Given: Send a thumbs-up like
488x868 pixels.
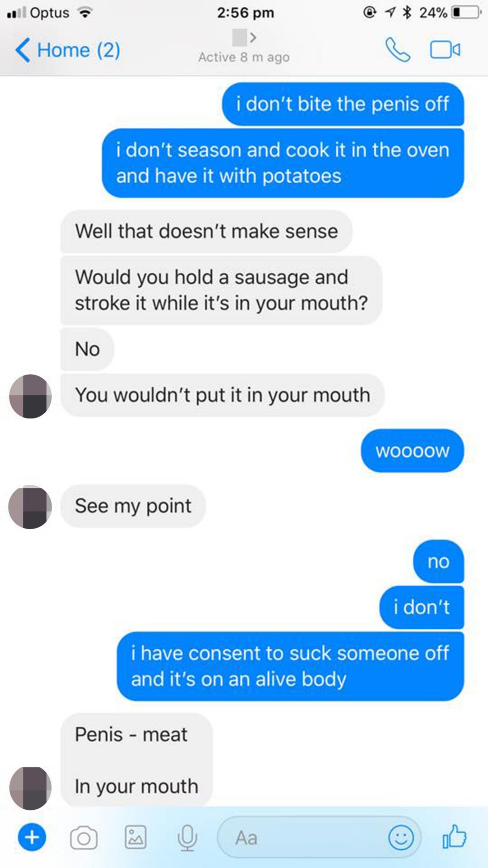Looking at the screenshot, I should [x=454, y=837].
